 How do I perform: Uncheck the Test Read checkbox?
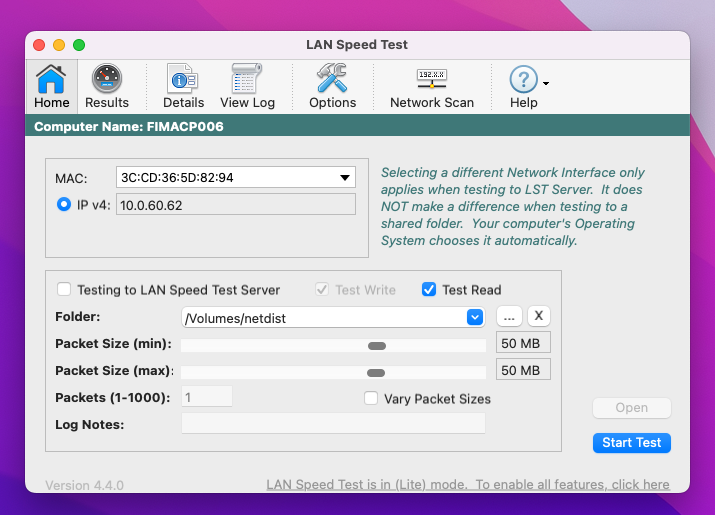pyautogui.click(x=429, y=289)
